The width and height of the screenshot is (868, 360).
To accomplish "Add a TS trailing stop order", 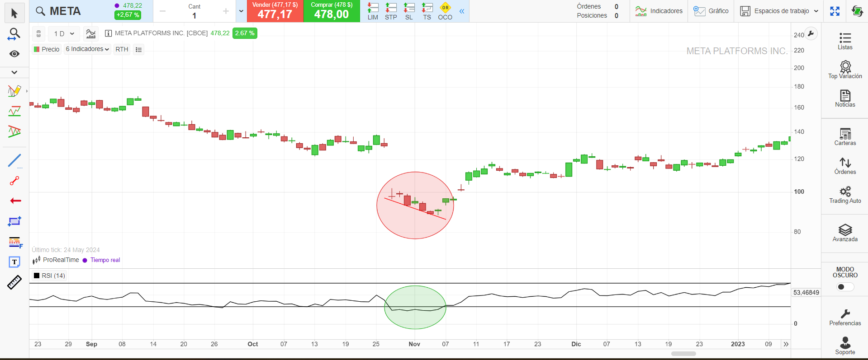I will 427,11.
